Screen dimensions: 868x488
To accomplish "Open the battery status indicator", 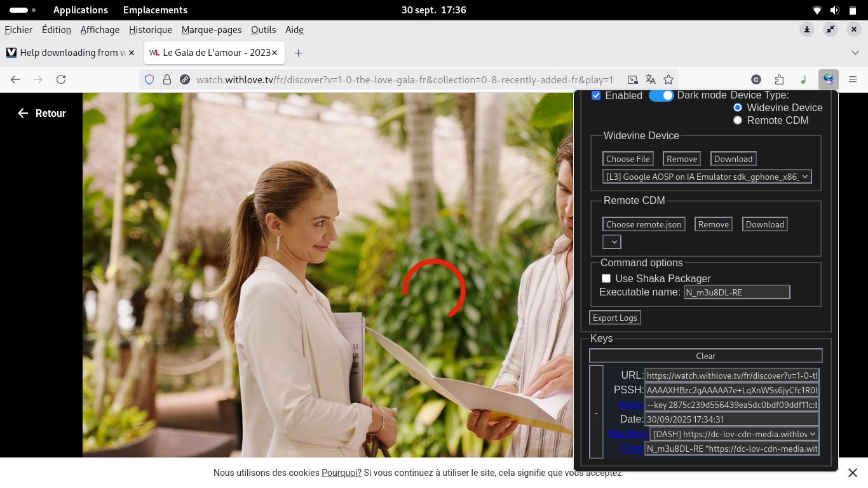I will pos(852,10).
